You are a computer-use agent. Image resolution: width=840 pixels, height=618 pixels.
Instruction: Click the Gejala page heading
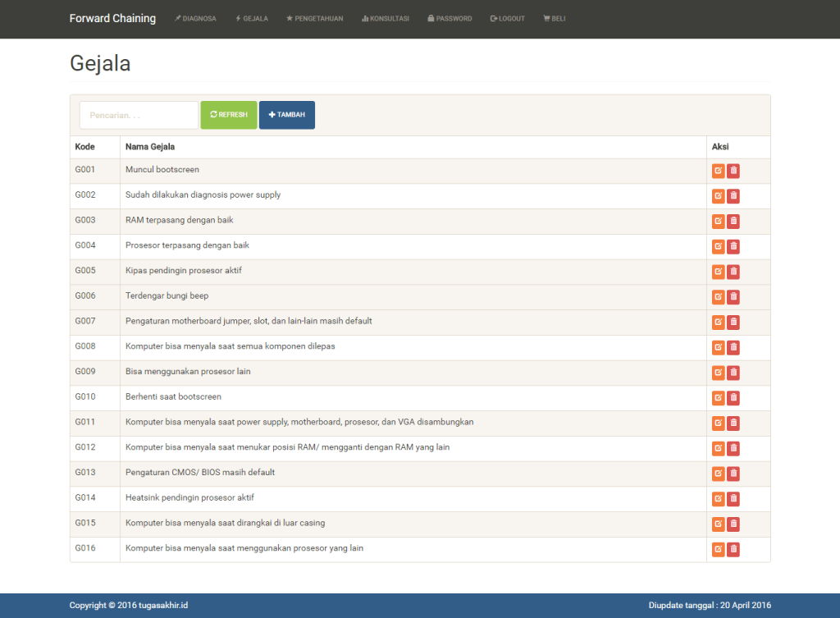(100, 63)
